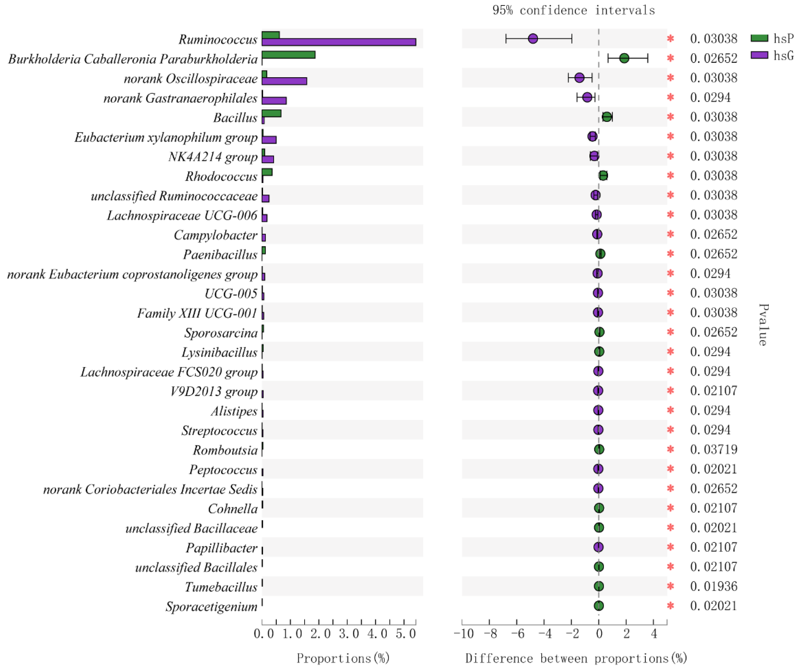Click the Burkholderia difference circle marker
The height and width of the screenshot is (672, 799).
pos(624,58)
